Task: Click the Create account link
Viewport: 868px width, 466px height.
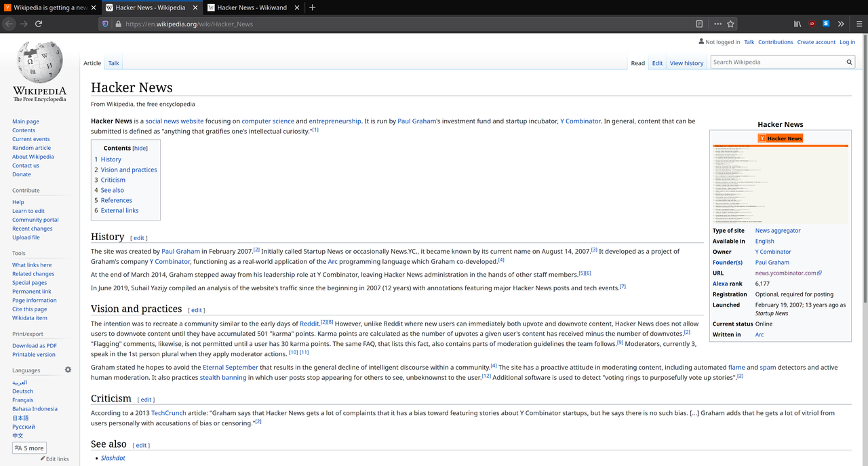Action: click(x=816, y=42)
